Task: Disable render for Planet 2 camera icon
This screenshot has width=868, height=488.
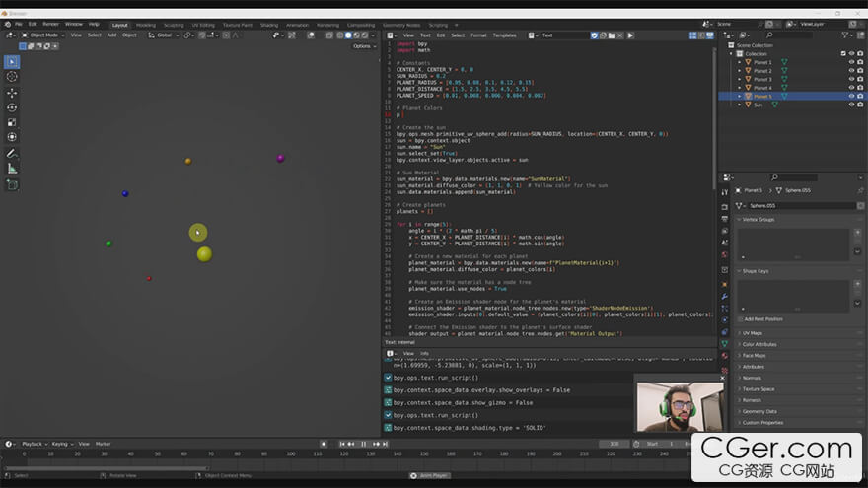Action: click(860, 71)
